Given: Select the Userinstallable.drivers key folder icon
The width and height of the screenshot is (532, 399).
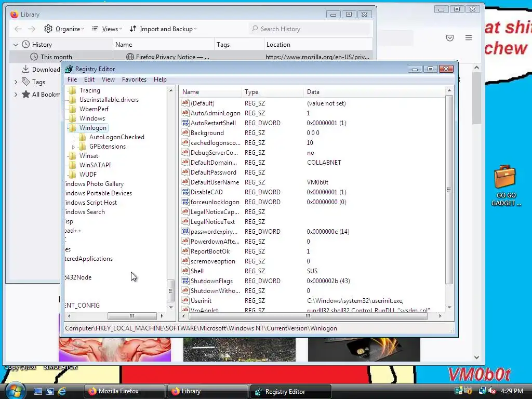Looking at the screenshot, I should (x=72, y=100).
